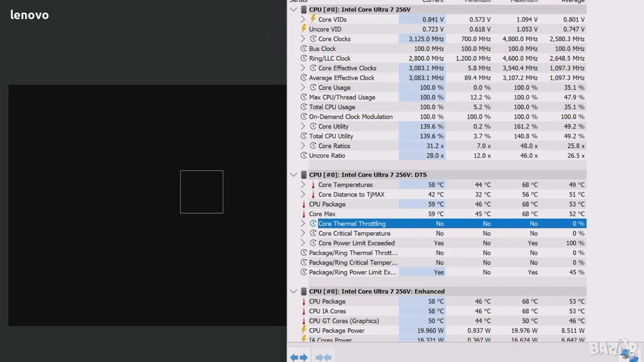The width and height of the screenshot is (644, 362).
Task: Select the 'Total CPU Utility' sensor label
Action: point(331,136)
